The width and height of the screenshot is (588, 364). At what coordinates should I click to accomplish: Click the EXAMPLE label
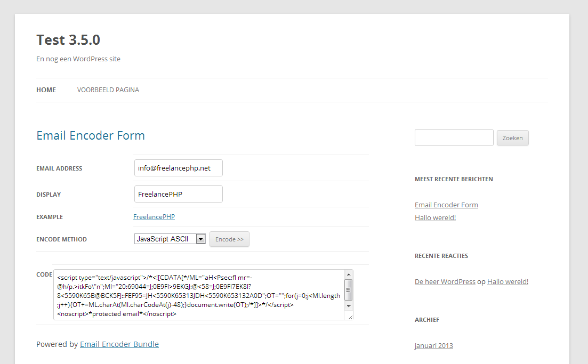click(x=50, y=217)
